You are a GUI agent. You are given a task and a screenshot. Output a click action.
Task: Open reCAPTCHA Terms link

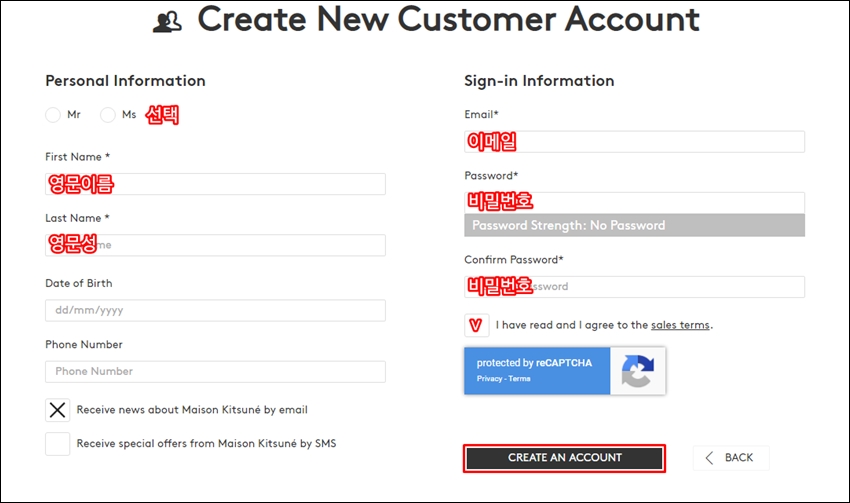pyautogui.click(x=519, y=379)
